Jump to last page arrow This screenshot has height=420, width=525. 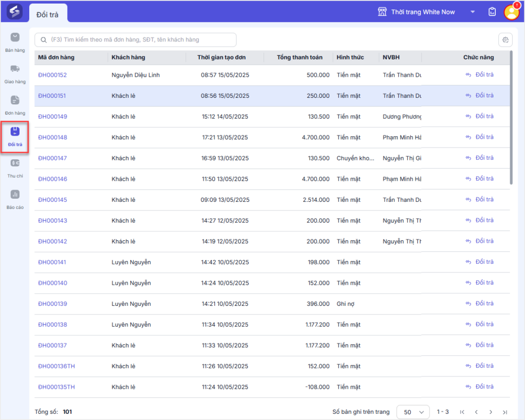pyautogui.click(x=505, y=412)
